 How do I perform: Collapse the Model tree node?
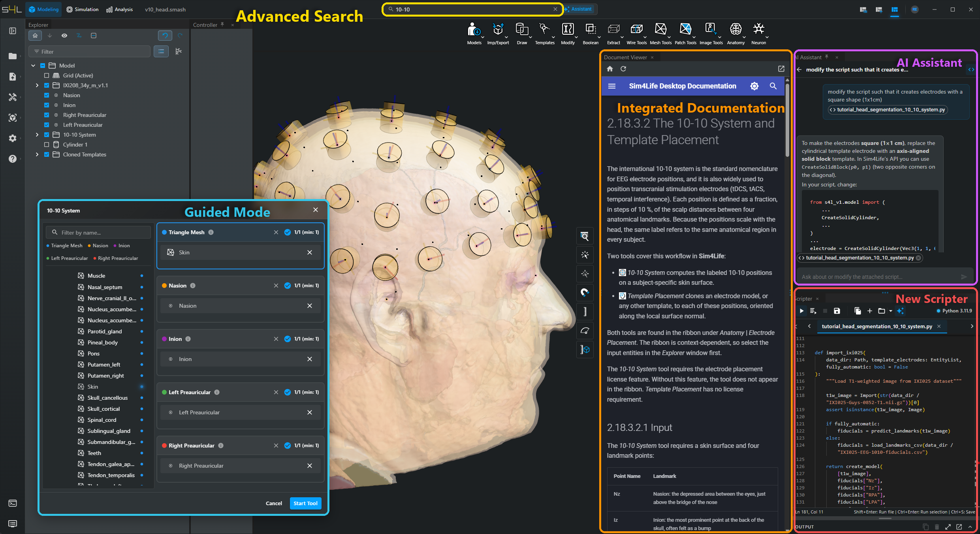tap(33, 66)
